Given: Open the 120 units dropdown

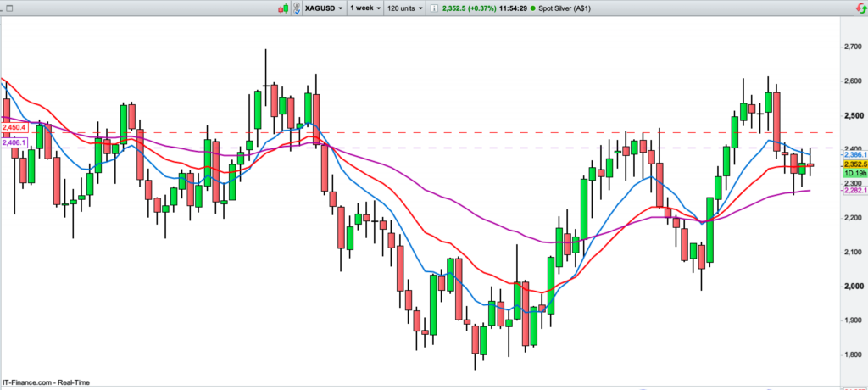Looking at the screenshot, I should pos(405,8).
